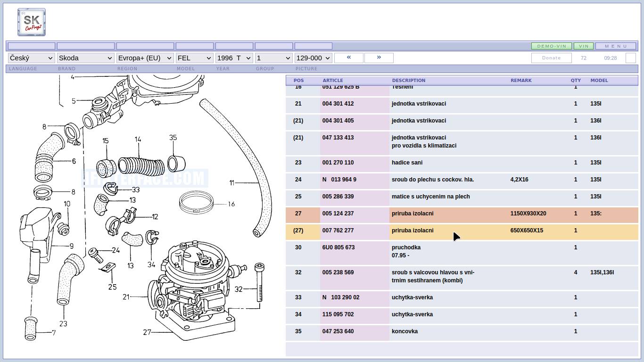Select article N 103 290 02

point(341,297)
